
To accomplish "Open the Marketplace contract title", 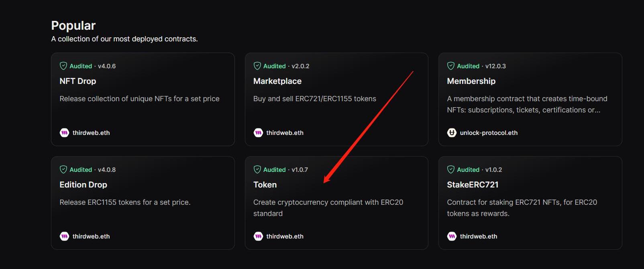I will coord(277,81).
